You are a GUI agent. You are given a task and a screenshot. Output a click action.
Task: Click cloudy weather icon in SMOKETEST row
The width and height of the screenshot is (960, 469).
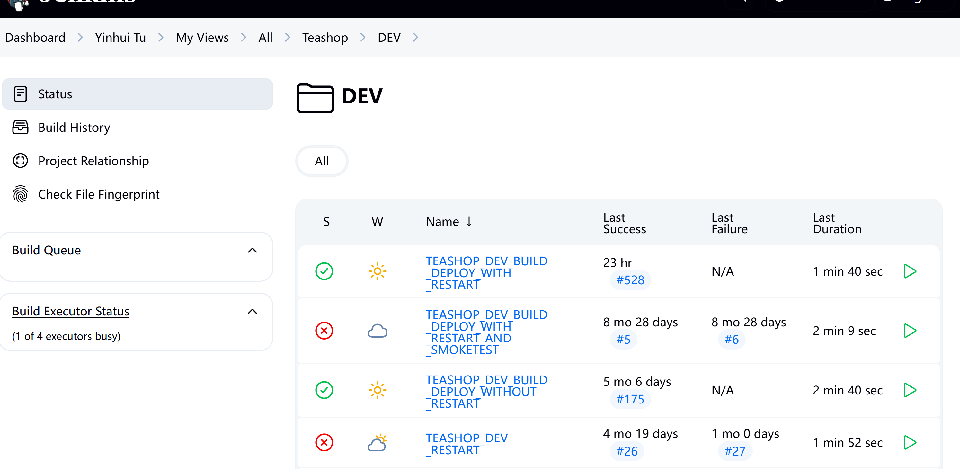coord(377,331)
